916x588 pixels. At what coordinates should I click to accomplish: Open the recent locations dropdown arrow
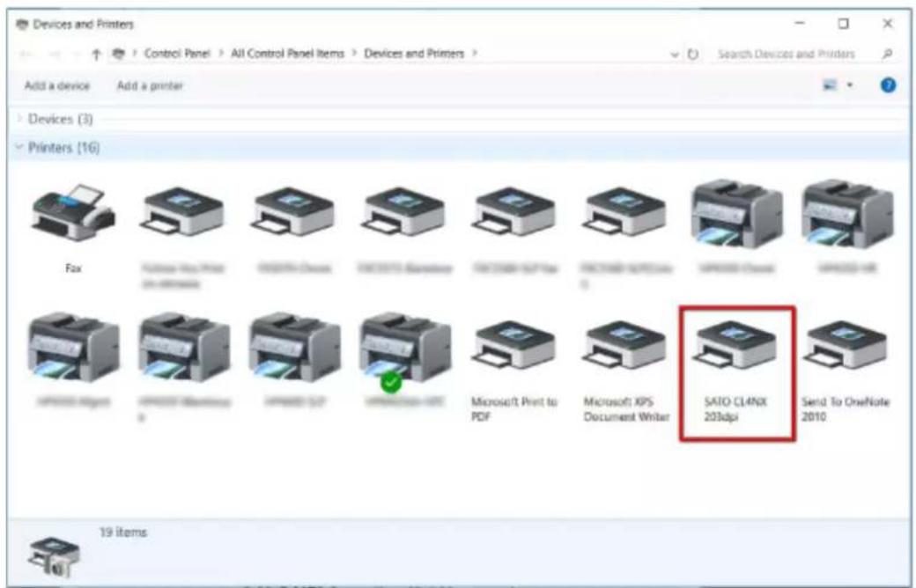(76, 55)
